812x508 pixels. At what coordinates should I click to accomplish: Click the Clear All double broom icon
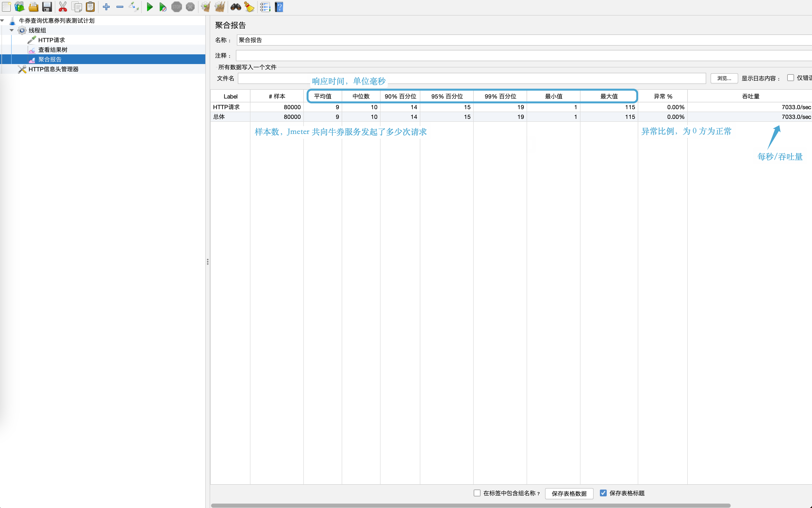click(220, 7)
